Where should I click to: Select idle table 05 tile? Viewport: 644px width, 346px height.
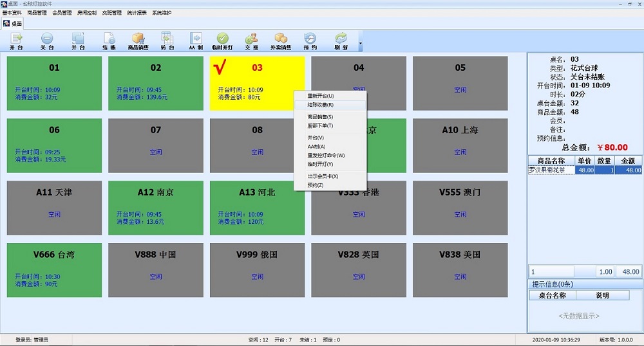click(x=460, y=83)
